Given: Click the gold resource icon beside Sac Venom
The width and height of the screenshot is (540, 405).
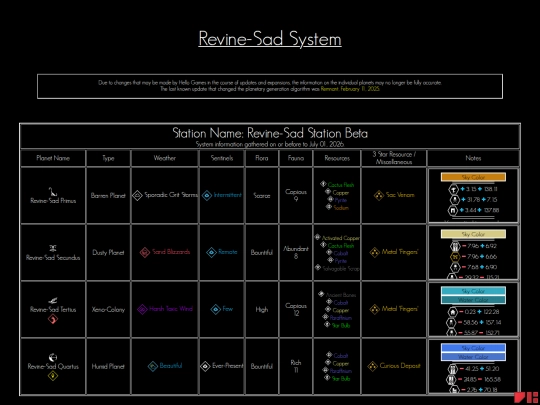Looking at the screenshot, I should (x=379, y=195).
